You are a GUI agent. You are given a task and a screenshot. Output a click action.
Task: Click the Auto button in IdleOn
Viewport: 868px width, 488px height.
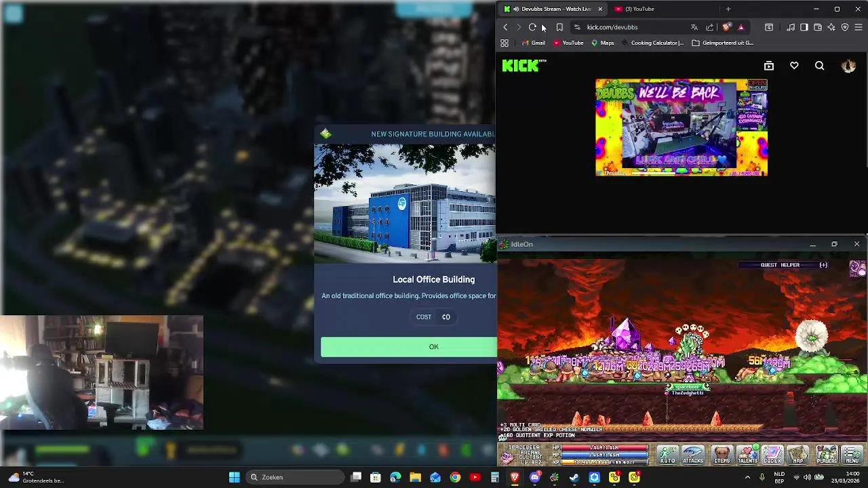coord(668,454)
